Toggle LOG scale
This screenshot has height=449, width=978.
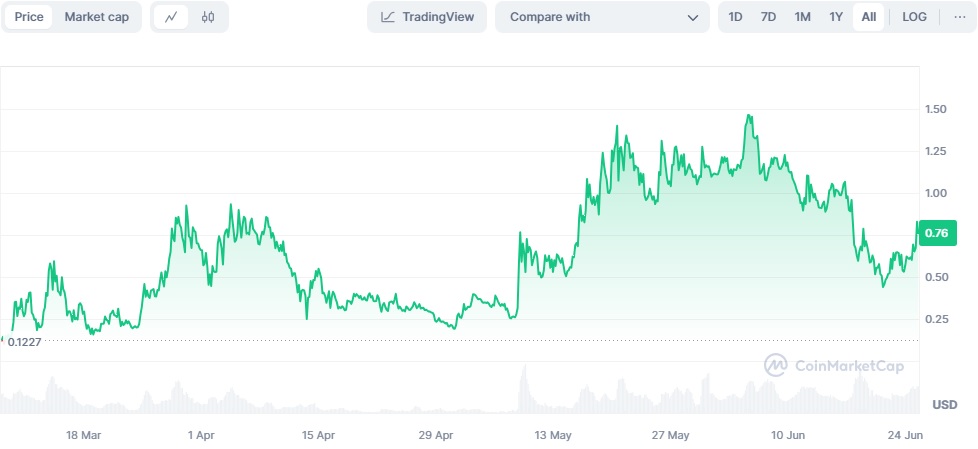[914, 17]
